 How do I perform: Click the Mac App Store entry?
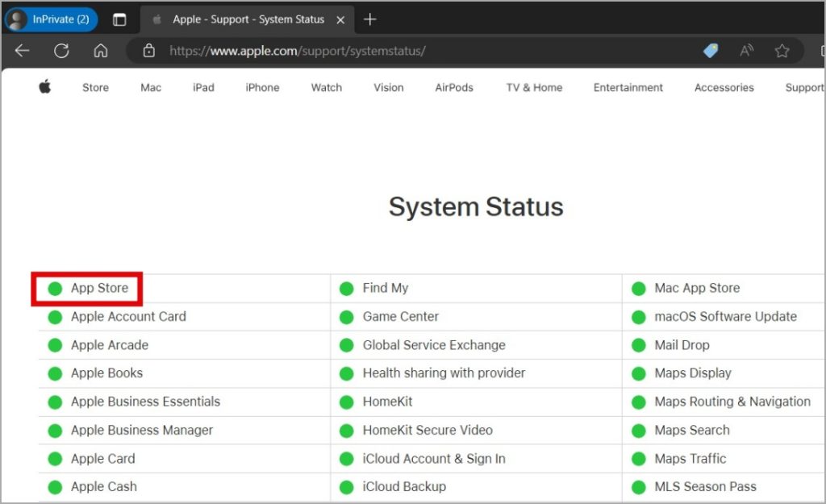pyautogui.click(x=697, y=288)
